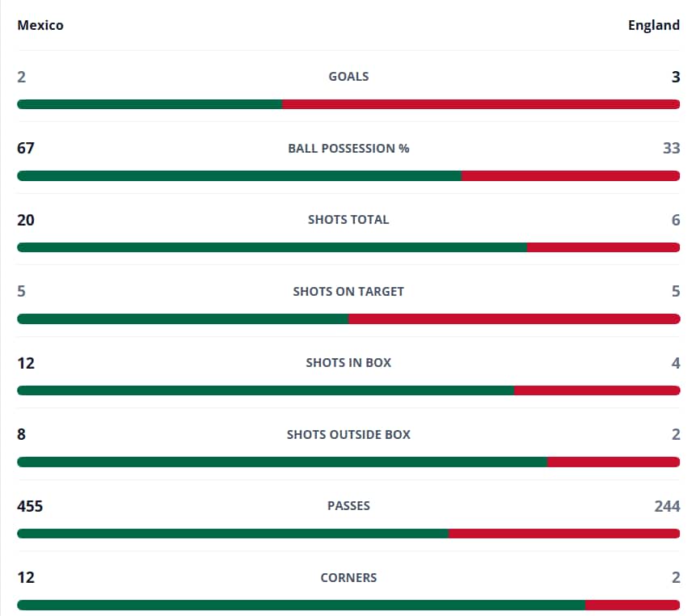Select the PASSES stat label
The image size is (696, 616).
[348, 506]
